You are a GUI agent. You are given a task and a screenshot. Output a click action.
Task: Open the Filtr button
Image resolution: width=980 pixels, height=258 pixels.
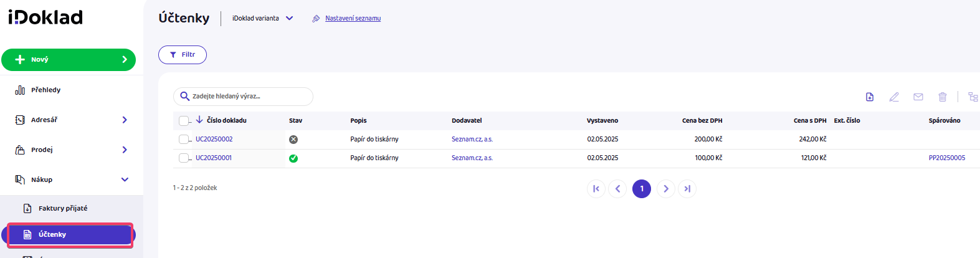[x=183, y=55]
